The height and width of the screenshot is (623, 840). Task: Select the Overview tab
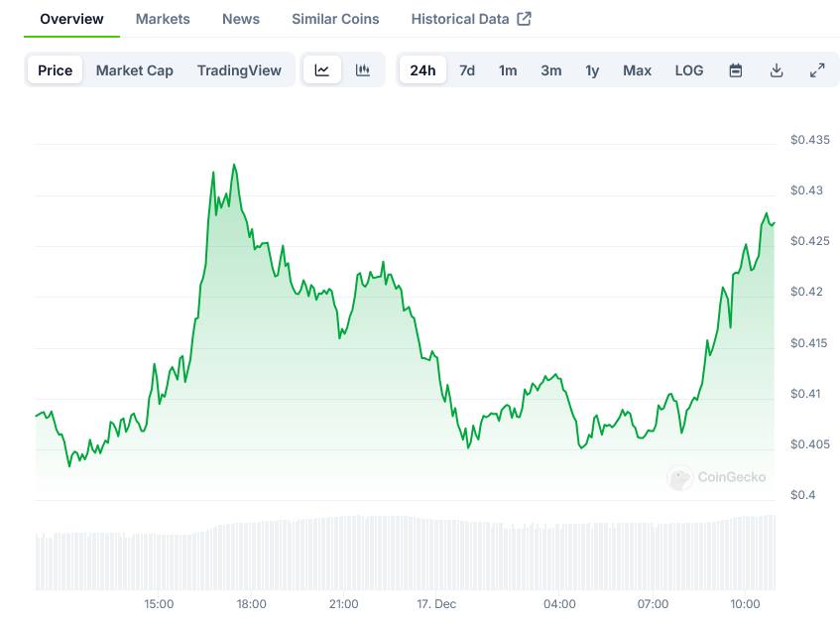pyautogui.click(x=71, y=19)
